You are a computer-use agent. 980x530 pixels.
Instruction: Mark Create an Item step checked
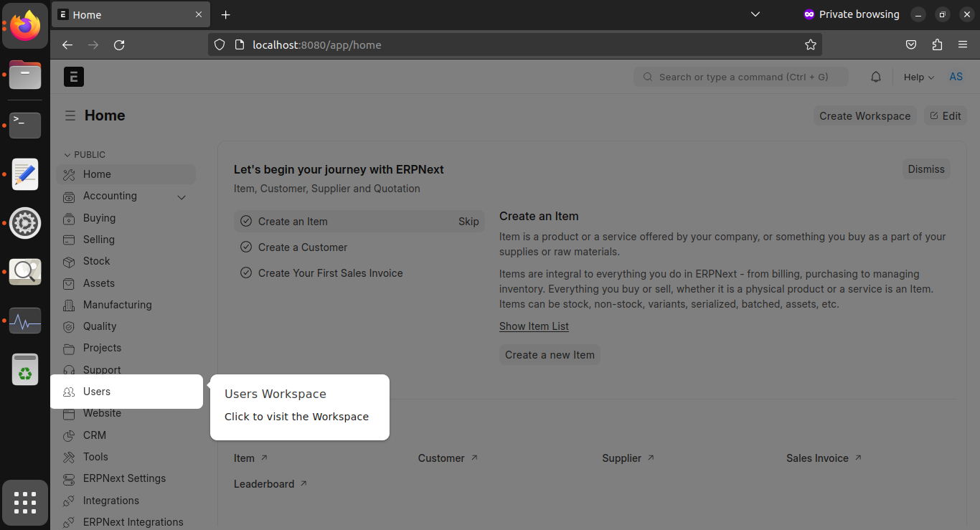(x=246, y=222)
